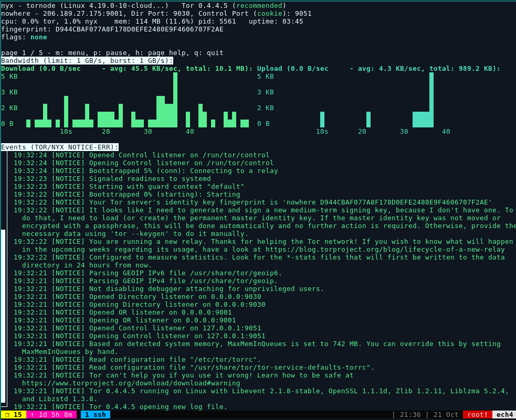Click the tallest bar in the upload graph

(431, 100)
